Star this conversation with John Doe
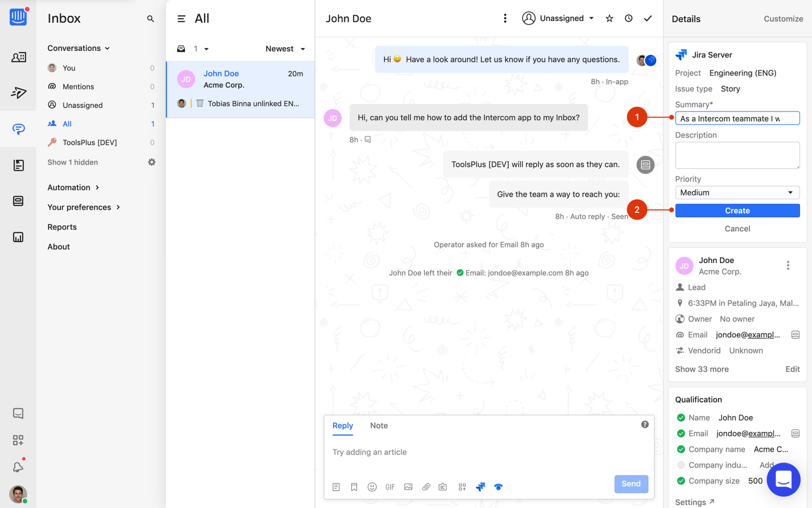The width and height of the screenshot is (812, 508). point(609,18)
